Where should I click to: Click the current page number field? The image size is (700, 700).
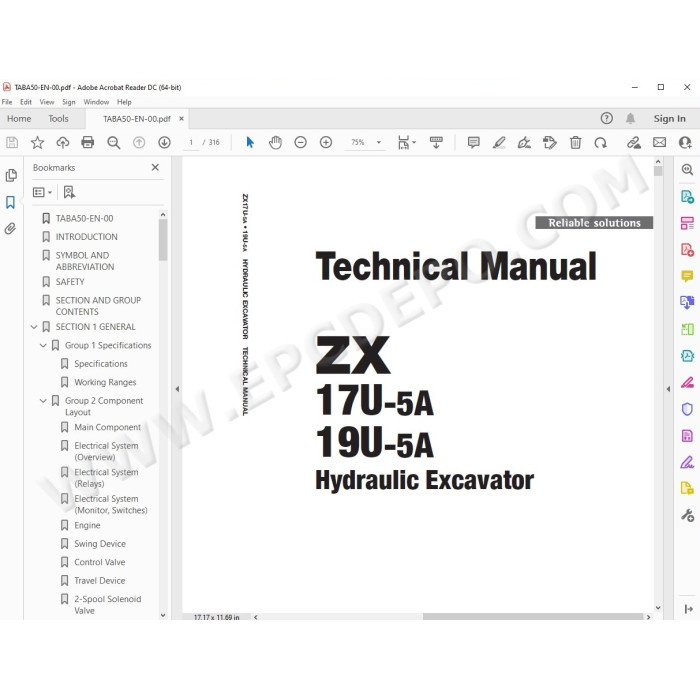(191, 142)
